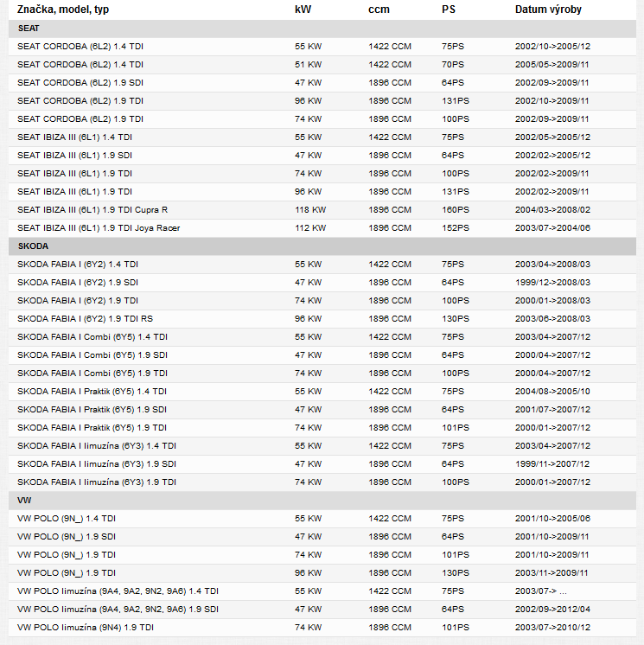644x645 pixels.
Task: Click the date range '2005/05->2009/11'
Action: tap(552, 65)
